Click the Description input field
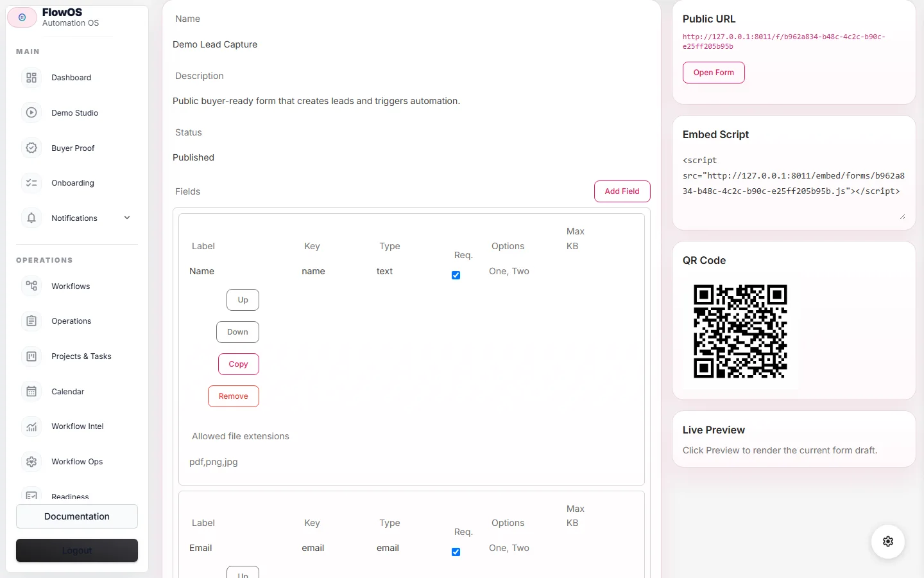The height and width of the screenshot is (578, 924). coord(411,101)
